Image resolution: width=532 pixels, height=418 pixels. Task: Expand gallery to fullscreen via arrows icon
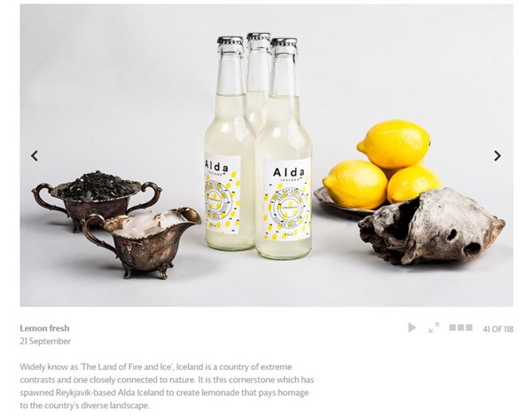pyautogui.click(x=434, y=327)
